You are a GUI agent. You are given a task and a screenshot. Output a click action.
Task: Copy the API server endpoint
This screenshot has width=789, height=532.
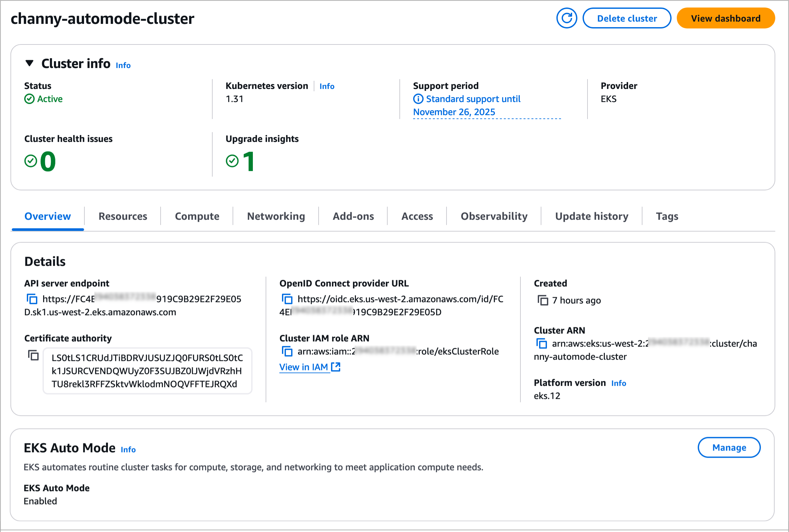pyautogui.click(x=32, y=299)
